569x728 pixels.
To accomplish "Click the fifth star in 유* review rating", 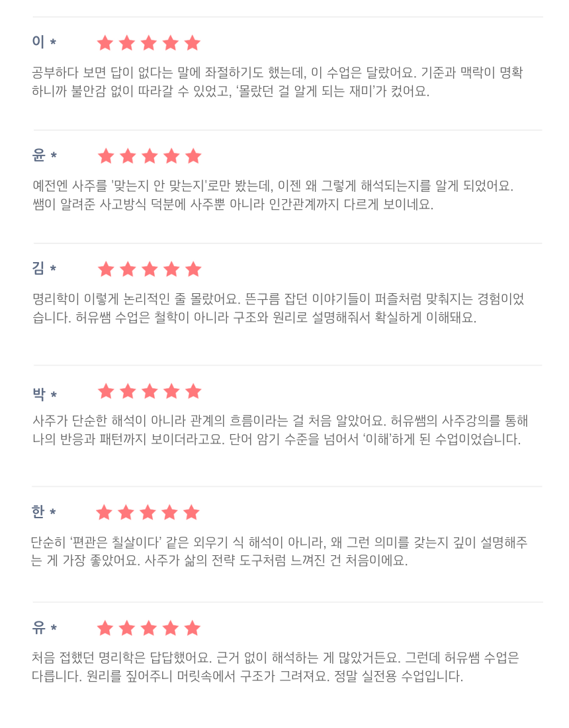I will point(192,628).
